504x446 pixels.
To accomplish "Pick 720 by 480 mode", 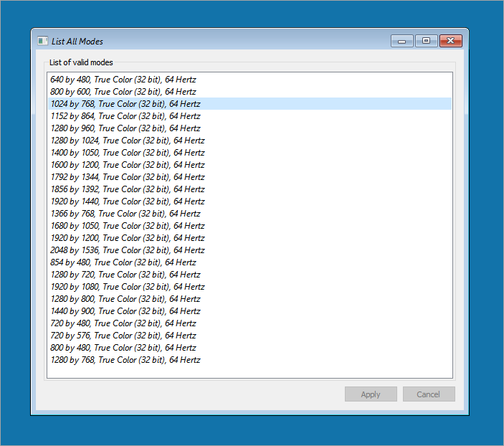I will [x=249, y=323].
